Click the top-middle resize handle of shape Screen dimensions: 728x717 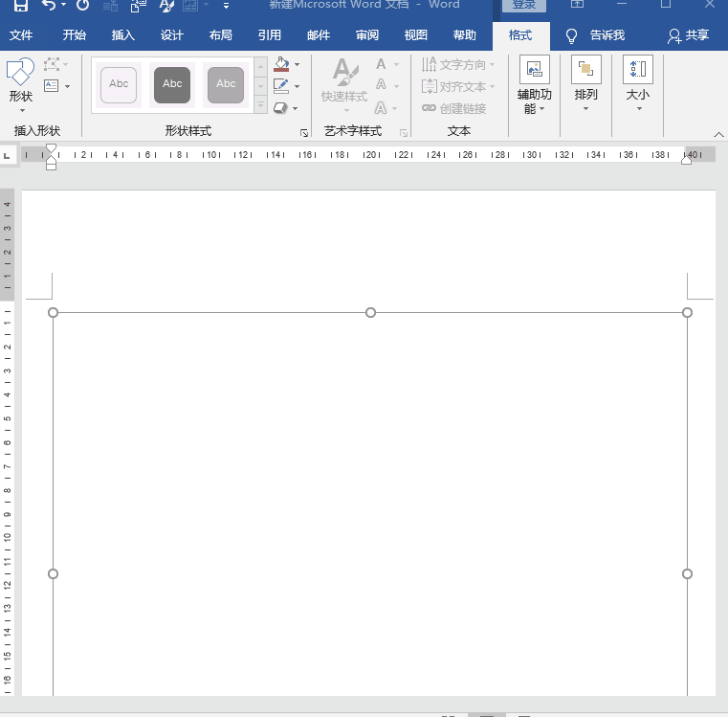[x=370, y=312]
